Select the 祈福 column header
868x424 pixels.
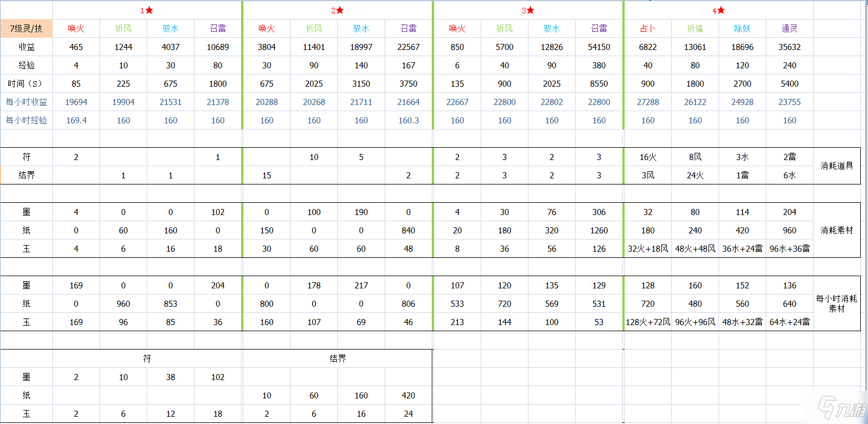click(x=695, y=29)
